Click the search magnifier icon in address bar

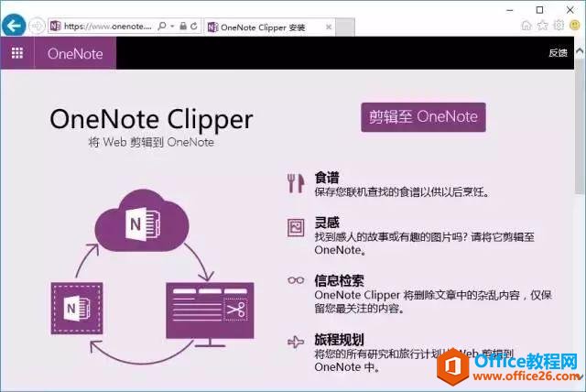pos(162,27)
